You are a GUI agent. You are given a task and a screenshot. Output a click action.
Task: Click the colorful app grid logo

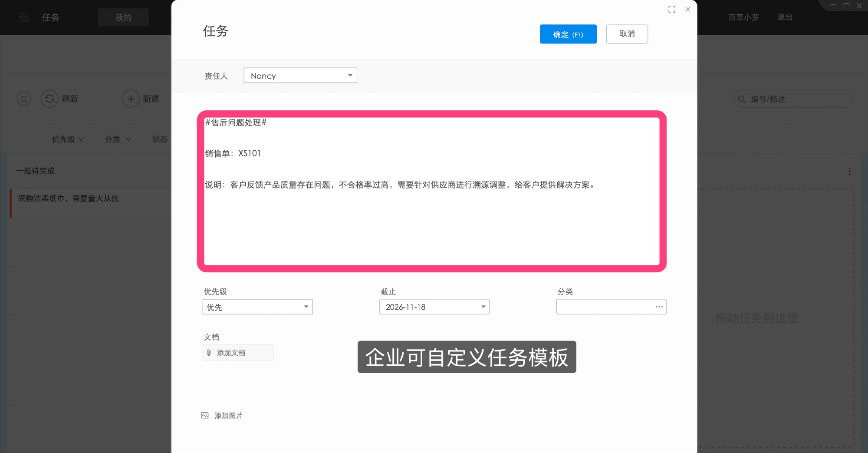point(23,17)
